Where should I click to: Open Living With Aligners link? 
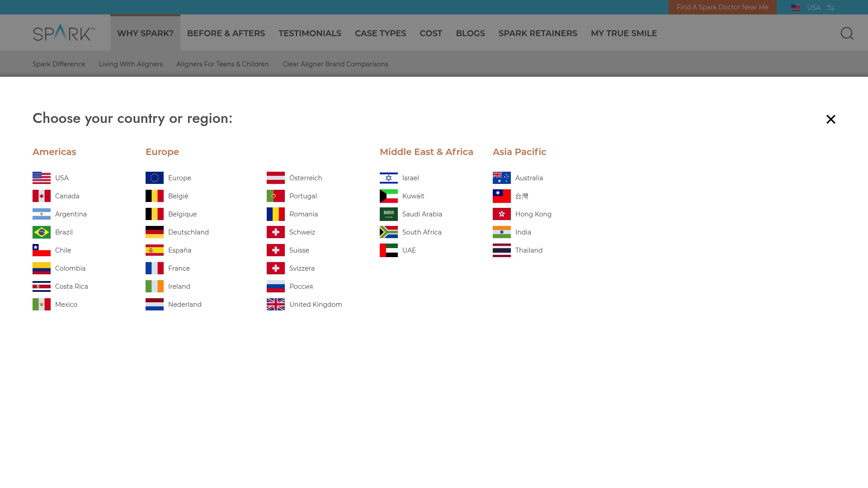131,64
